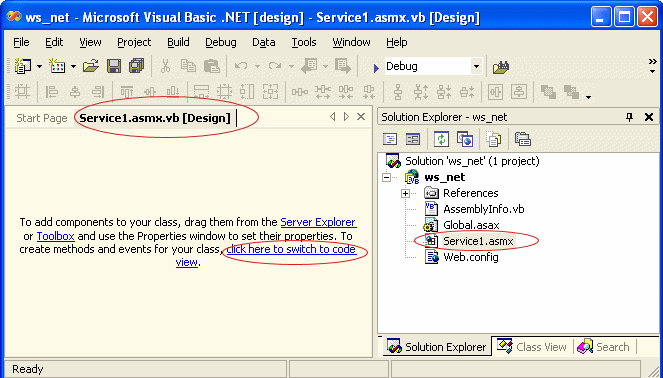The width and height of the screenshot is (663, 378).
Task: Click the Align Middles layout icon
Action: (150, 91)
